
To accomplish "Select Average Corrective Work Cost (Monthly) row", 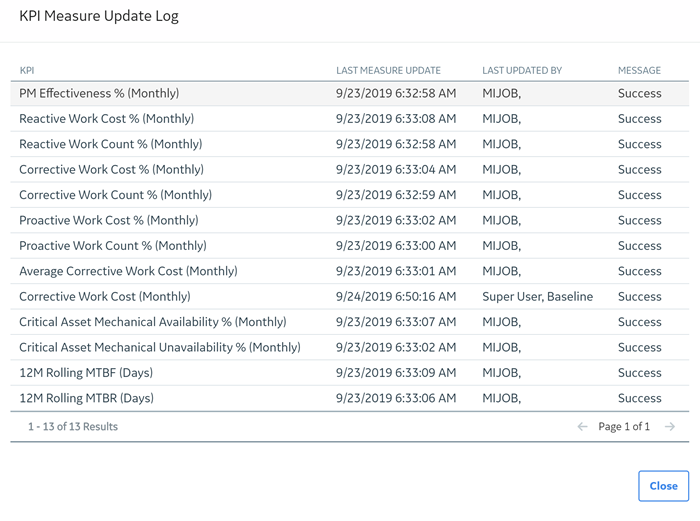I will click(x=350, y=271).
